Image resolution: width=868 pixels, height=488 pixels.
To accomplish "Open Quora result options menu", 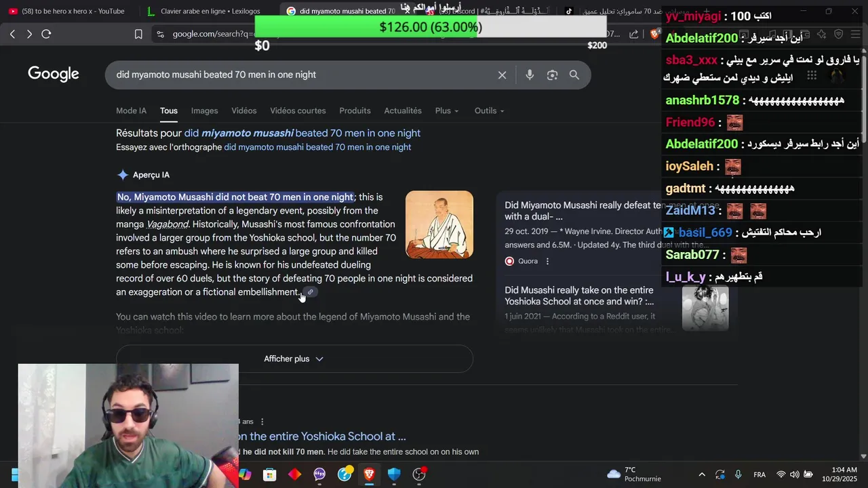I will point(547,261).
